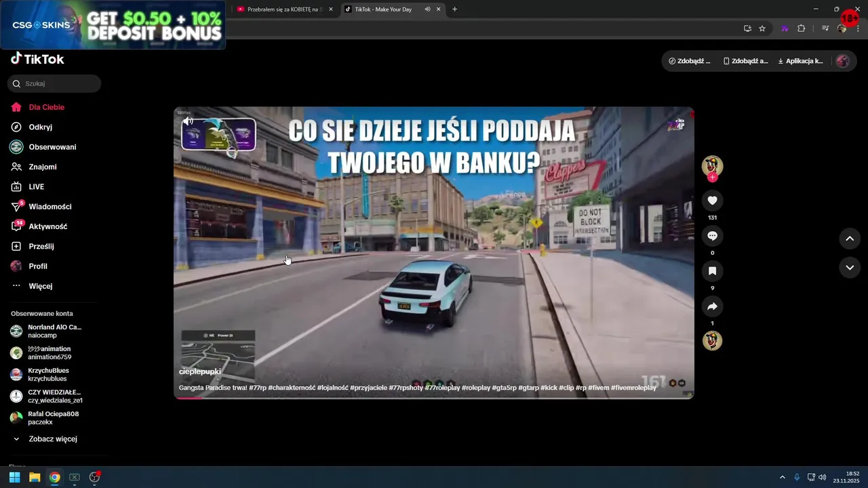The height and width of the screenshot is (488, 868).
Task: Click the CSGOSKINS deposit bonus banner
Action: [113, 25]
